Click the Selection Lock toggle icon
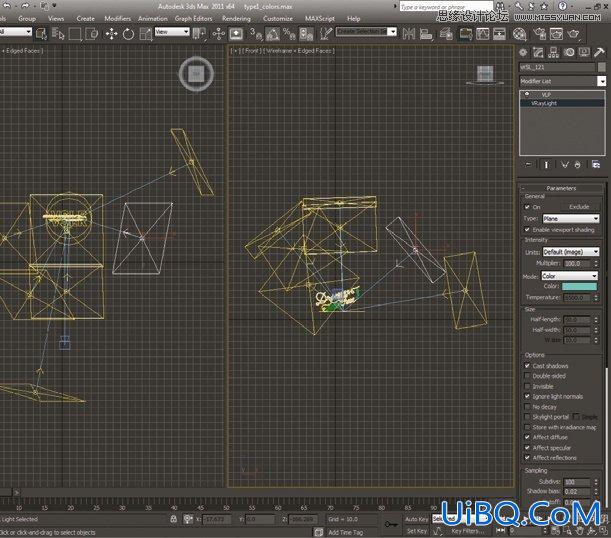The height and width of the screenshot is (538, 611). (174, 519)
